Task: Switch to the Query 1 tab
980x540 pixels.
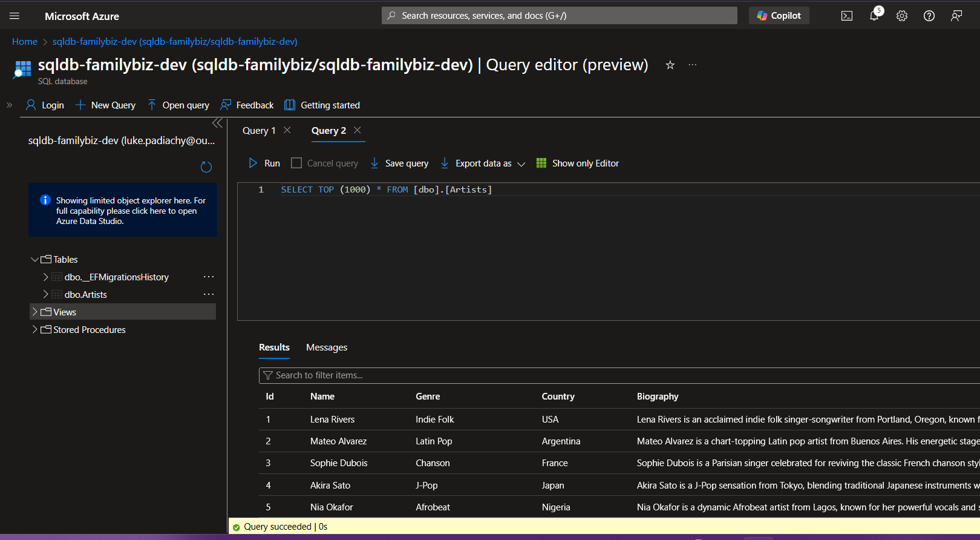Action: point(259,131)
